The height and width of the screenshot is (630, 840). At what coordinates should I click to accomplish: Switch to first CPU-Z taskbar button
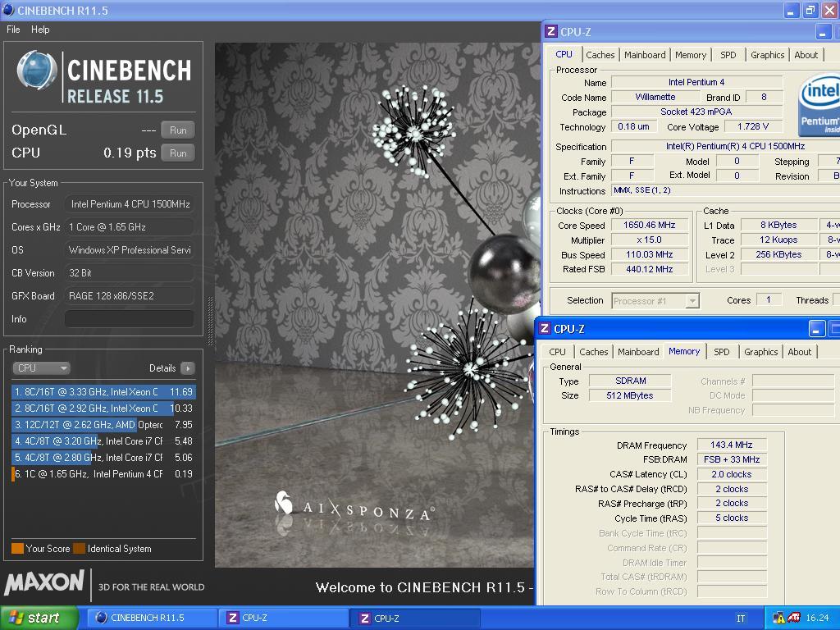point(284,618)
